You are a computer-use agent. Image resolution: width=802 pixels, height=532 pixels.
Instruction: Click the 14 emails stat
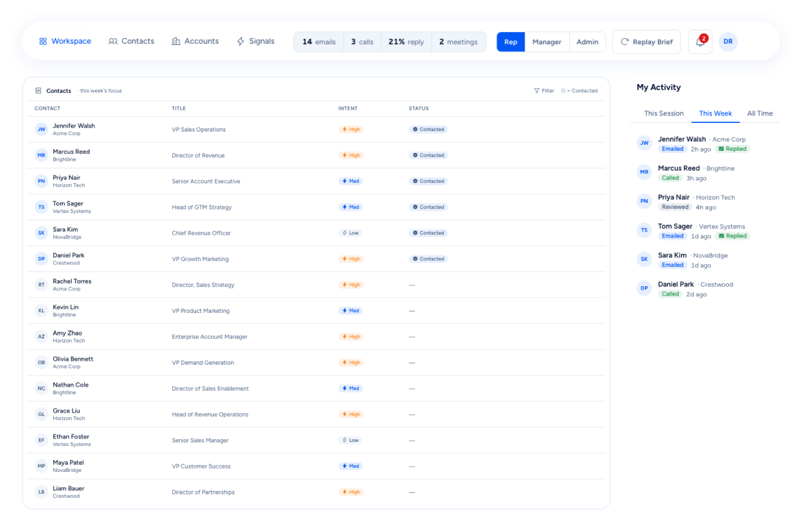point(318,42)
